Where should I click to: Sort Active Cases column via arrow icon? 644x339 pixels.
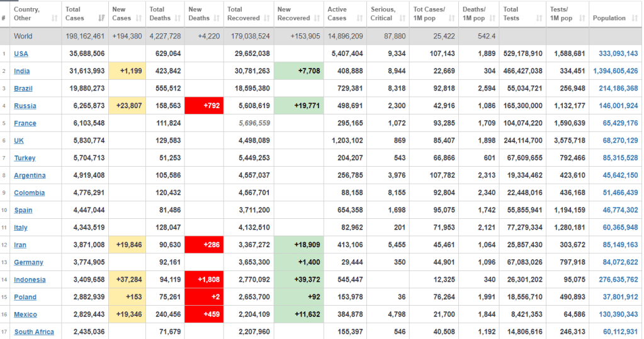(x=359, y=18)
